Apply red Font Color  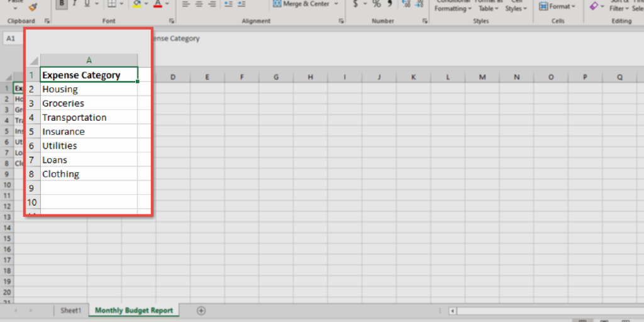coord(157,4)
